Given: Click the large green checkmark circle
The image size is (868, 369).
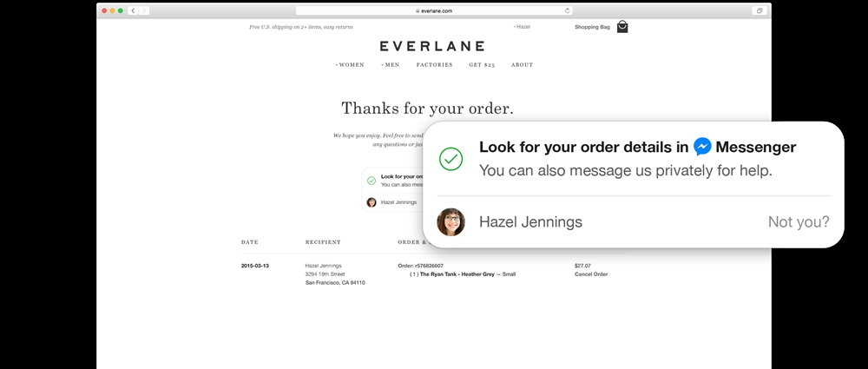Looking at the screenshot, I should [x=450, y=159].
